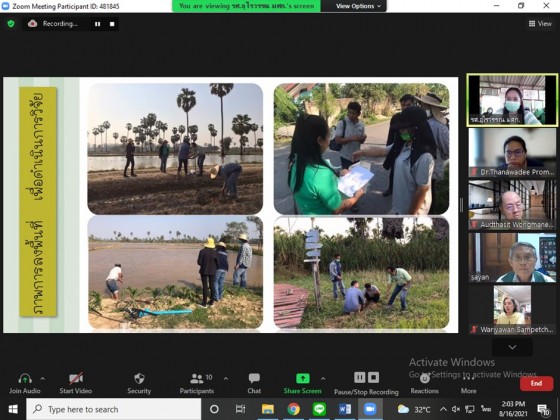Show more participant thumbnails with down chevron
The image size is (560, 420).
pyautogui.click(x=512, y=347)
